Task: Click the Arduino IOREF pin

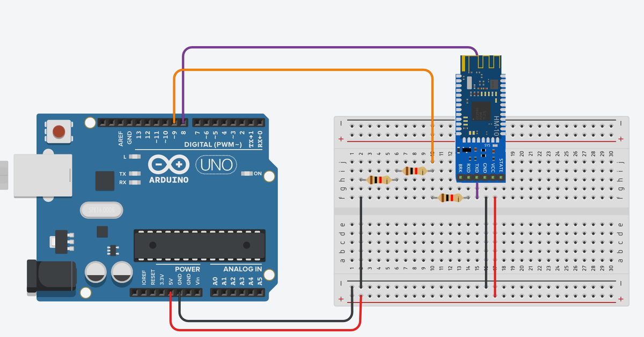Action: 144,292
